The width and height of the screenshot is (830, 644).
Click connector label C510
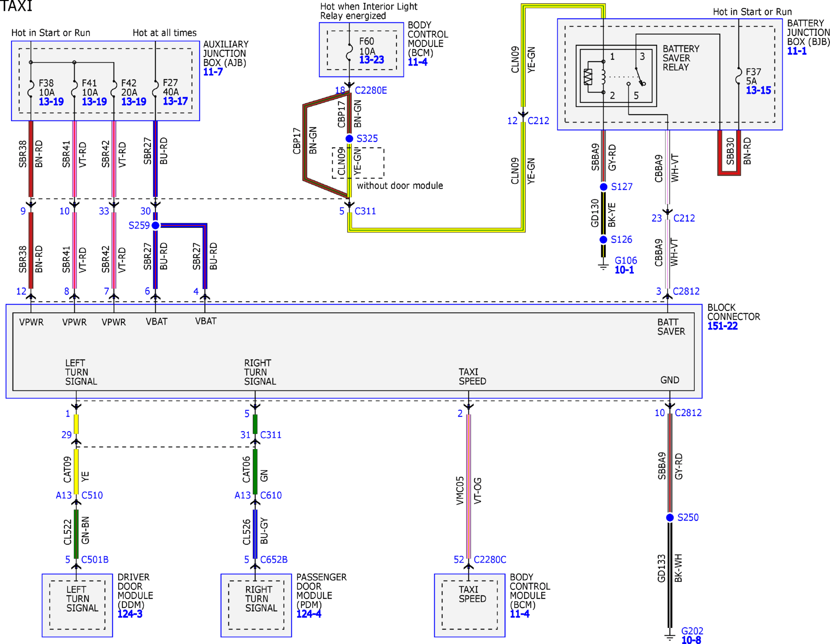[92, 495]
